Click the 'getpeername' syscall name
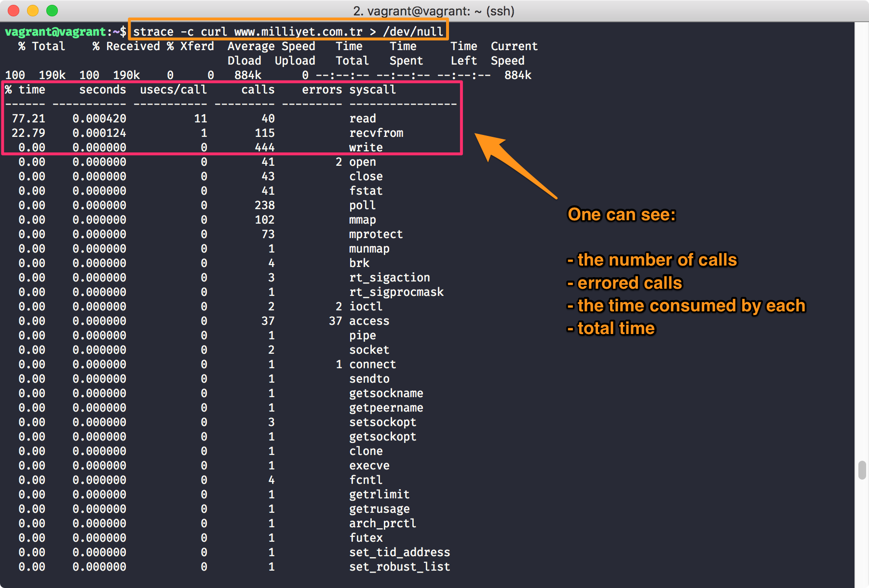Image resolution: width=869 pixels, height=588 pixels. pyautogui.click(x=386, y=408)
